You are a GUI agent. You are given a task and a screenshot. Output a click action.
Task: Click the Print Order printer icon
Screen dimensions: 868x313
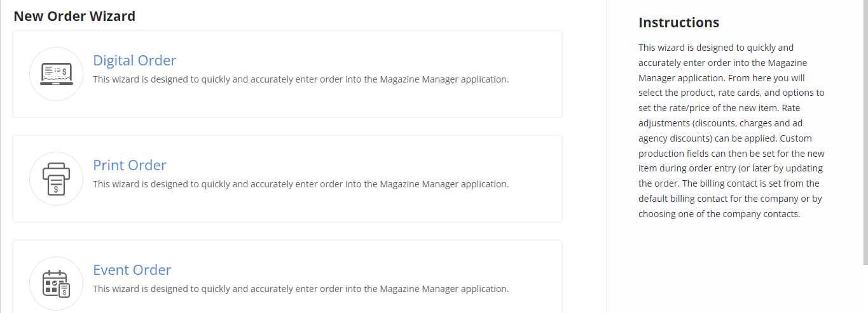tap(56, 178)
